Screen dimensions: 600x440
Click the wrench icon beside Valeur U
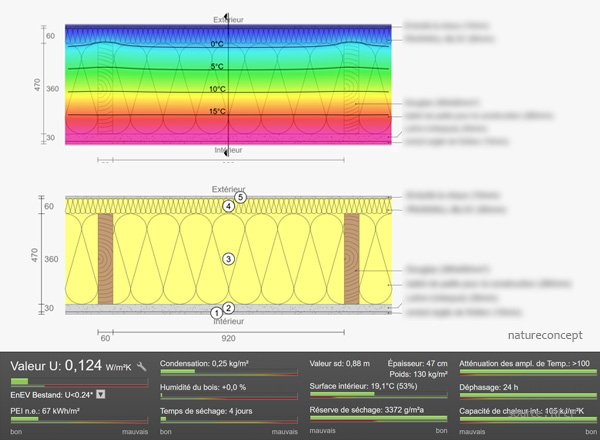coord(142,367)
